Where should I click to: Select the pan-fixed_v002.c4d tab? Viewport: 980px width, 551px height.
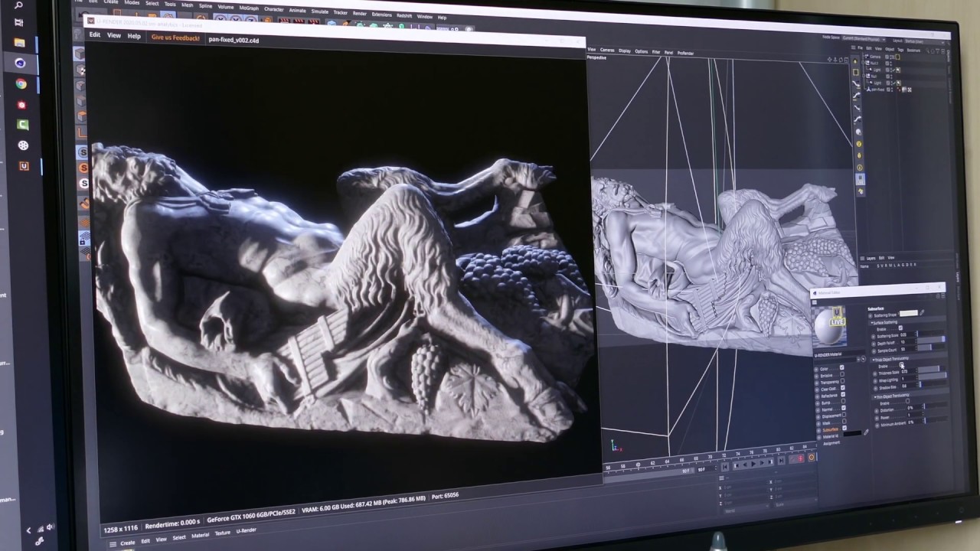pyautogui.click(x=234, y=39)
